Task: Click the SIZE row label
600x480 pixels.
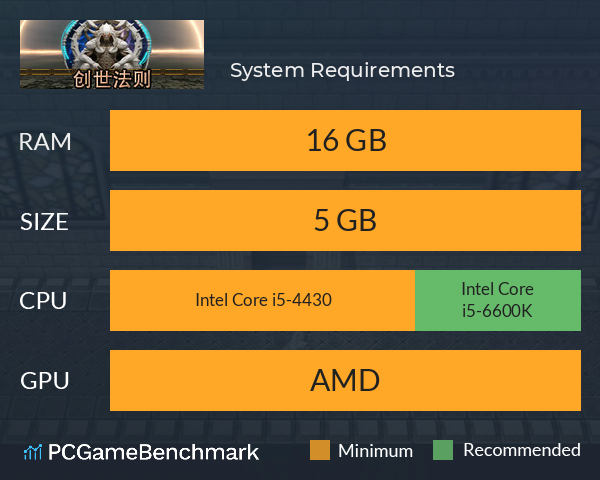Action: (44, 222)
